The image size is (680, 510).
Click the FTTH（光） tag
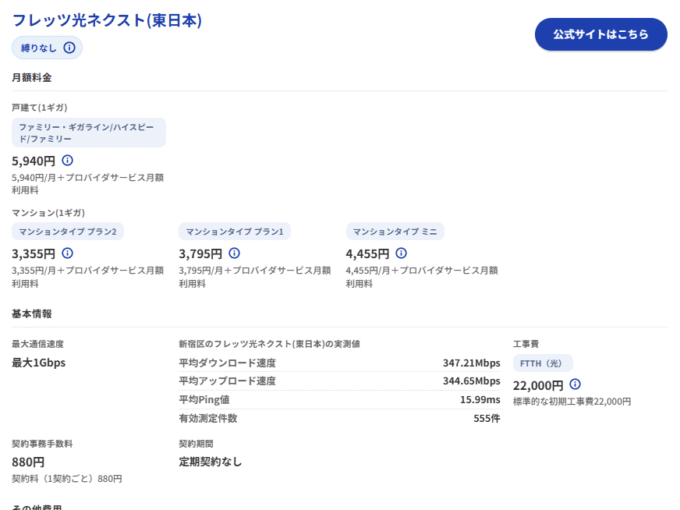[543, 363]
